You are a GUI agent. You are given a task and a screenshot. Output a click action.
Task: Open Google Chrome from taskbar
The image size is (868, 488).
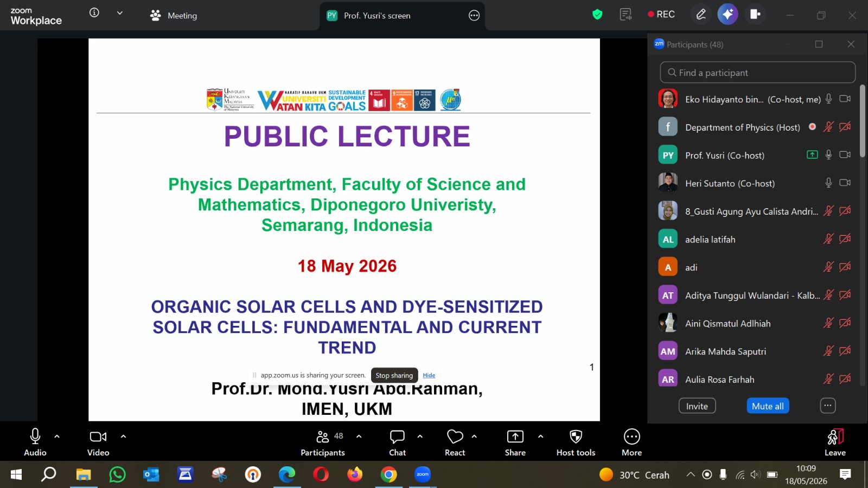tap(388, 475)
